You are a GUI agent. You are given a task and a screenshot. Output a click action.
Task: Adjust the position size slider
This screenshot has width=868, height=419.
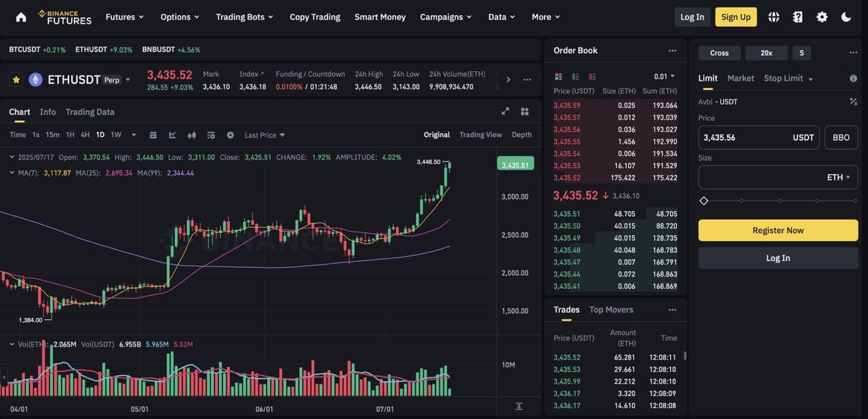(x=704, y=201)
